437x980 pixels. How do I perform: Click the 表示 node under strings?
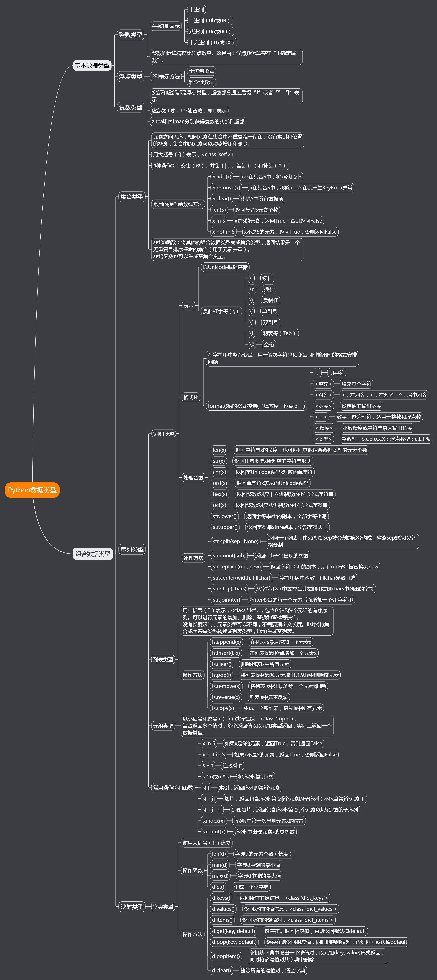tap(188, 305)
